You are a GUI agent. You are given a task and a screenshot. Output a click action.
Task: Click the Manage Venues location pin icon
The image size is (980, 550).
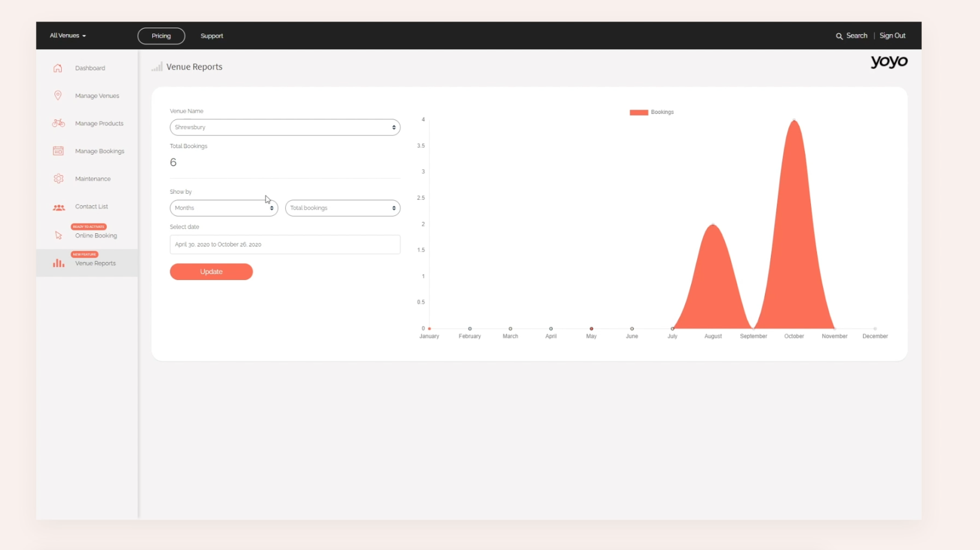click(x=58, y=96)
